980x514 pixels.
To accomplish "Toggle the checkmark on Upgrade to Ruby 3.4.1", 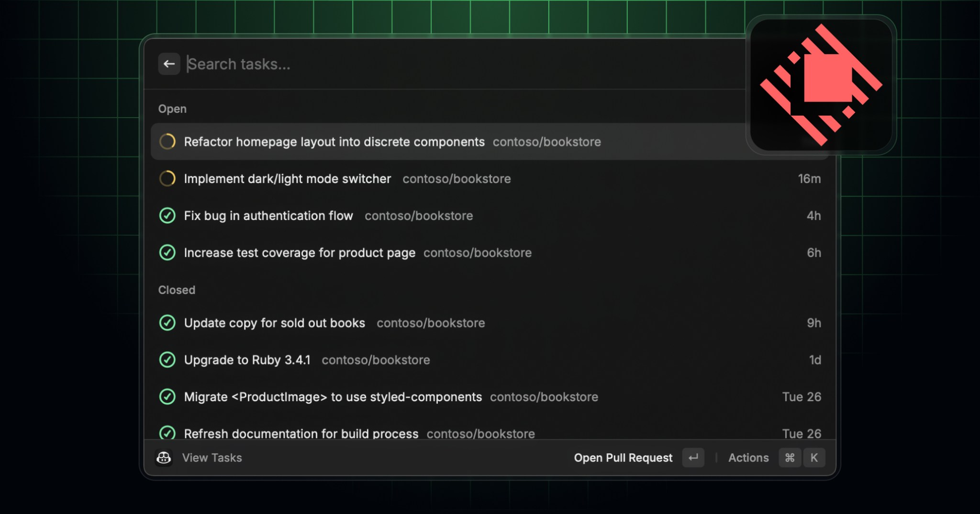I will point(168,360).
